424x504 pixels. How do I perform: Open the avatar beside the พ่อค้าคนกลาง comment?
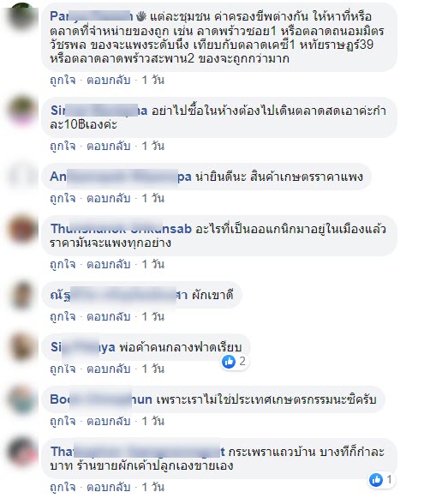(x=22, y=347)
